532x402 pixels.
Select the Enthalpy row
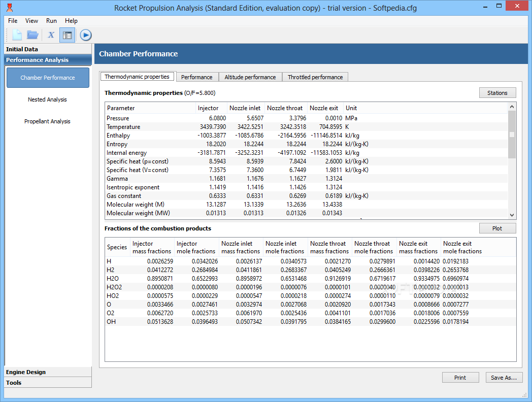point(306,136)
